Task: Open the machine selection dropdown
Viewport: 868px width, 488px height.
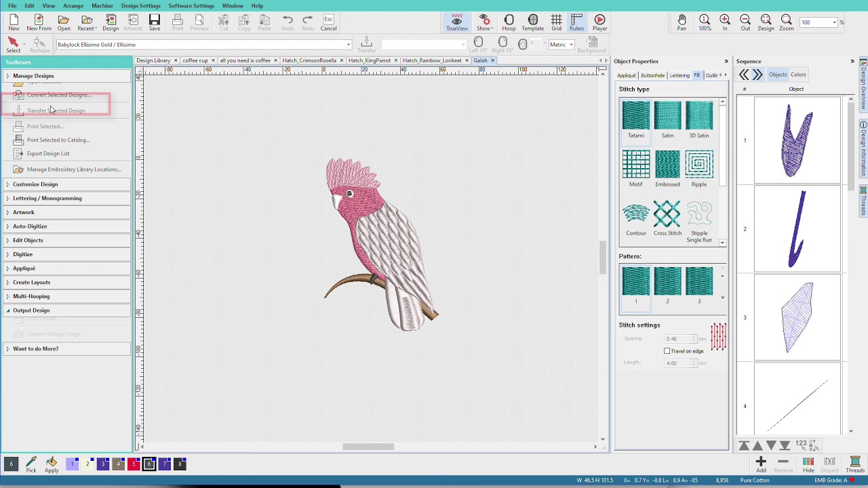Action: (349, 45)
